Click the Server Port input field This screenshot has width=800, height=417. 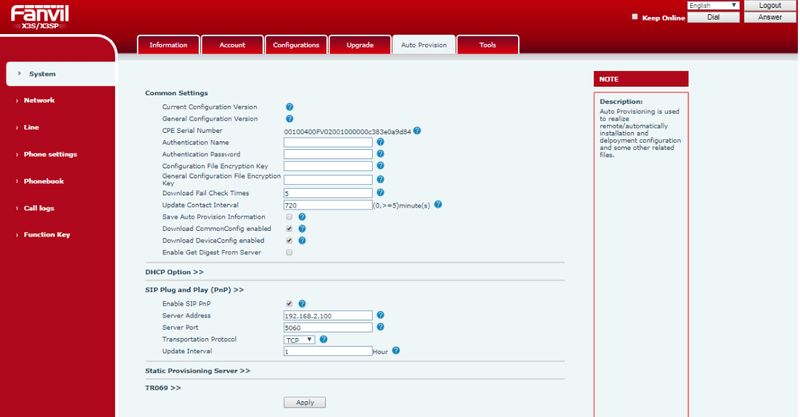pyautogui.click(x=328, y=327)
